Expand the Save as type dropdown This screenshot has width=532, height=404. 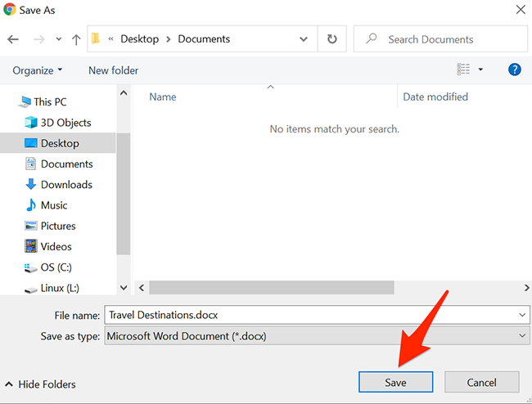point(523,336)
